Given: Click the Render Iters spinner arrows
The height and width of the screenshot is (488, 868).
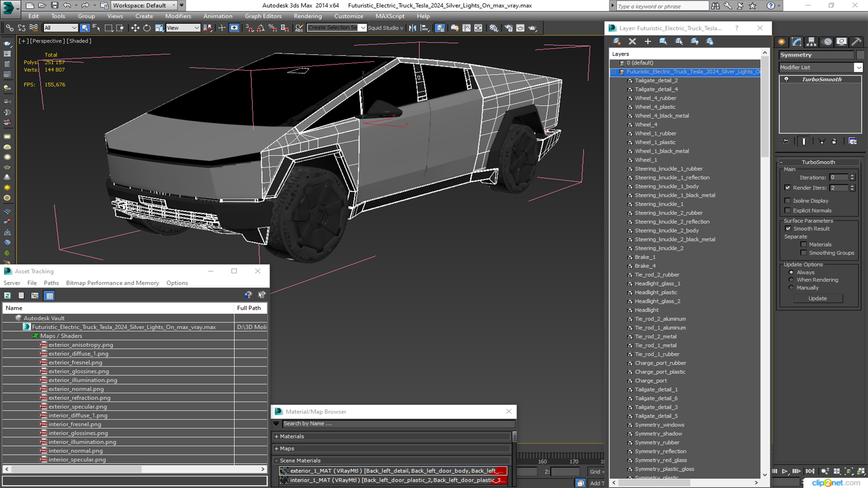Looking at the screenshot, I should click(x=852, y=188).
